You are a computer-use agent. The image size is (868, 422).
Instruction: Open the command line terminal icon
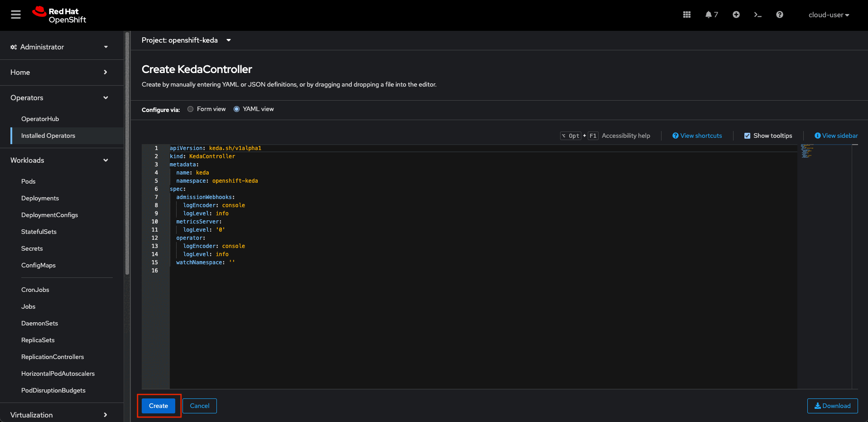[758, 15]
